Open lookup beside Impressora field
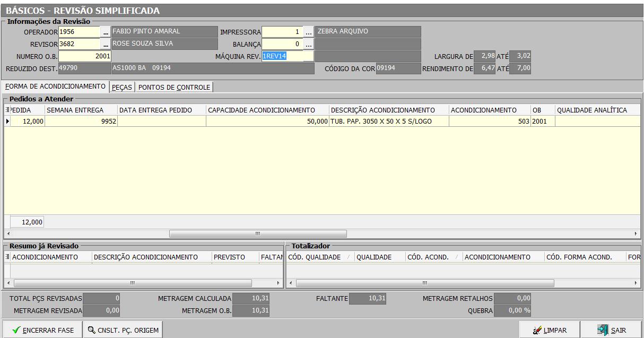Viewport: 644px width, 338px height. pyautogui.click(x=308, y=32)
